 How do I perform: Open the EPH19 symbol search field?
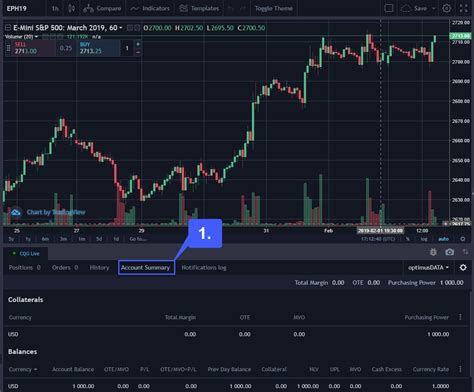(17, 8)
